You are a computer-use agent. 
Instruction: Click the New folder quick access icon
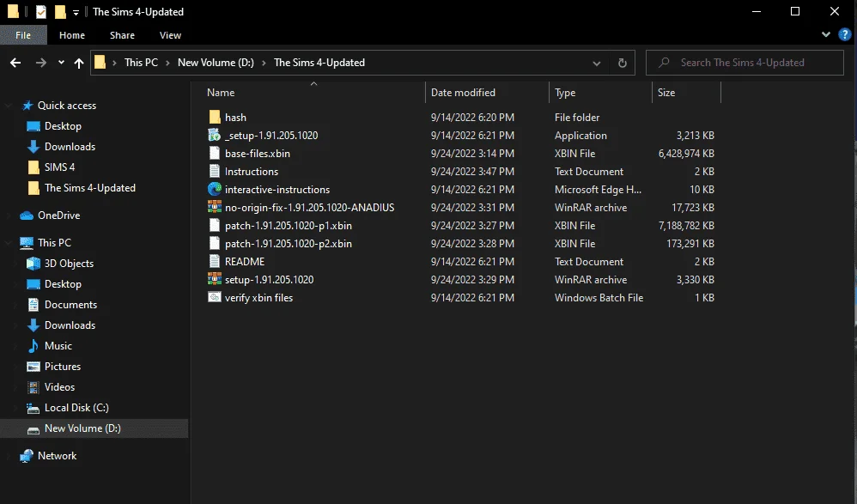[x=60, y=11]
